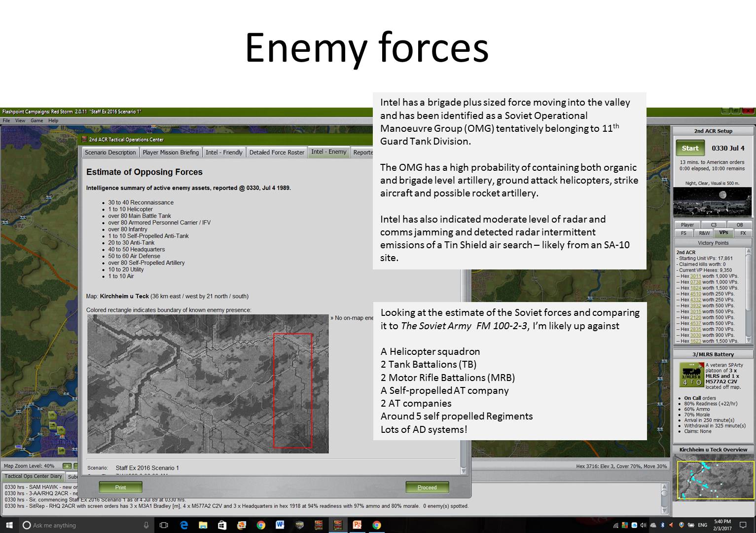
Task: Click the map zoom in plus button
Action: pyautogui.click(x=67, y=466)
